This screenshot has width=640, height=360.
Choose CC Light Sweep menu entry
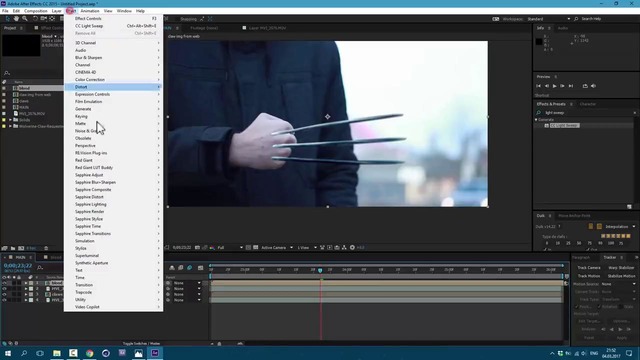click(x=113, y=26)
